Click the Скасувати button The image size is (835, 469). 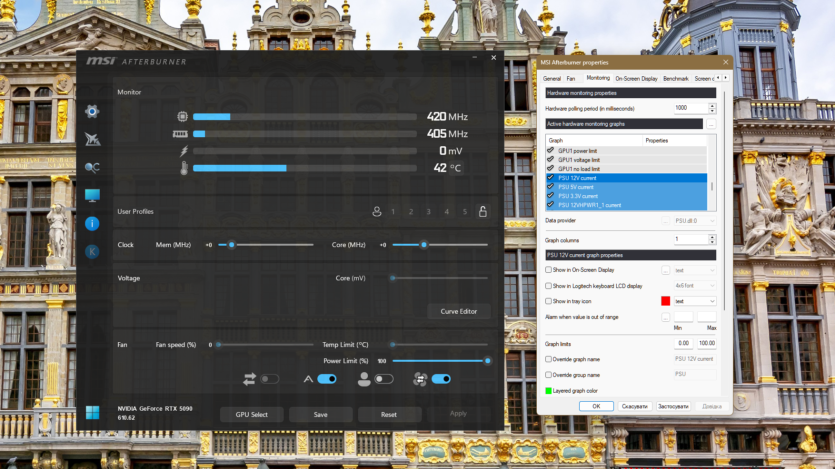[635, 406]
